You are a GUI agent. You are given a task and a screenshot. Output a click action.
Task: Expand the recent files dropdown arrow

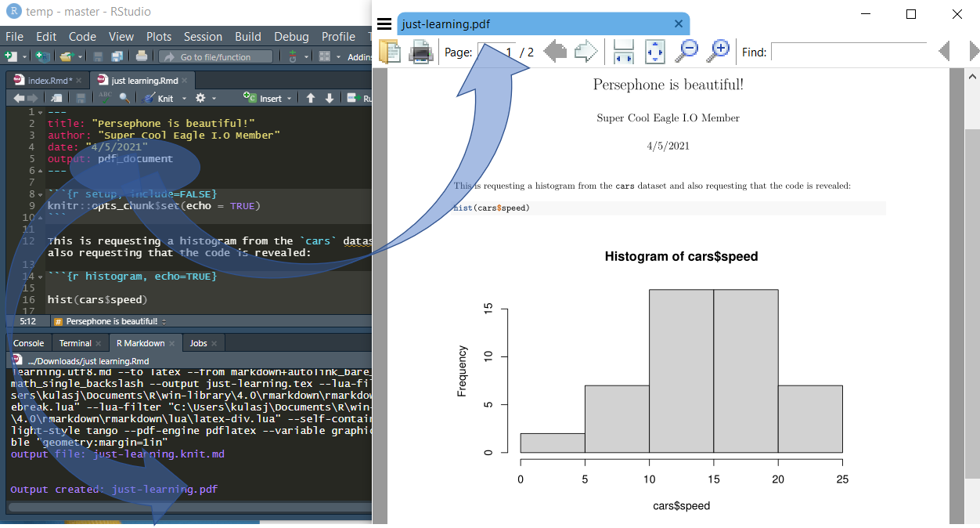79,56
